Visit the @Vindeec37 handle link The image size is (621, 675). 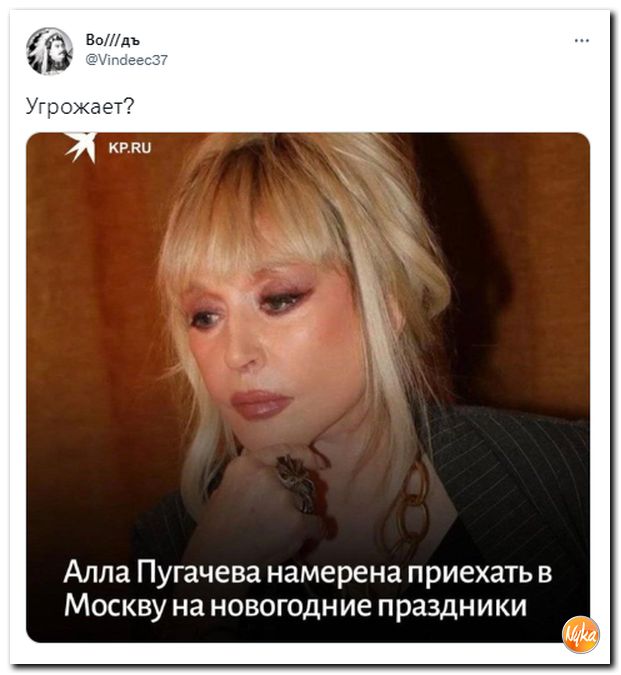pos(127,60)
